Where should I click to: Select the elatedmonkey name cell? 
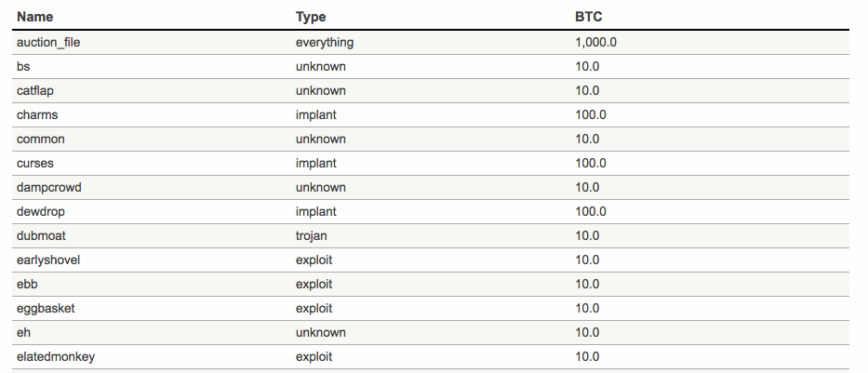tap(56, 357)
